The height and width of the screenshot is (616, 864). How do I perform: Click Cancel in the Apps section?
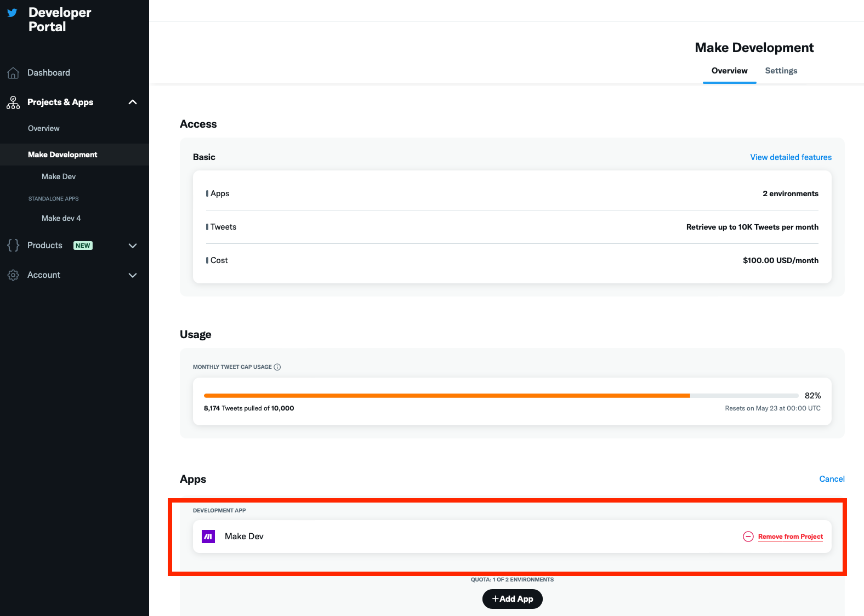coord(832,479)
